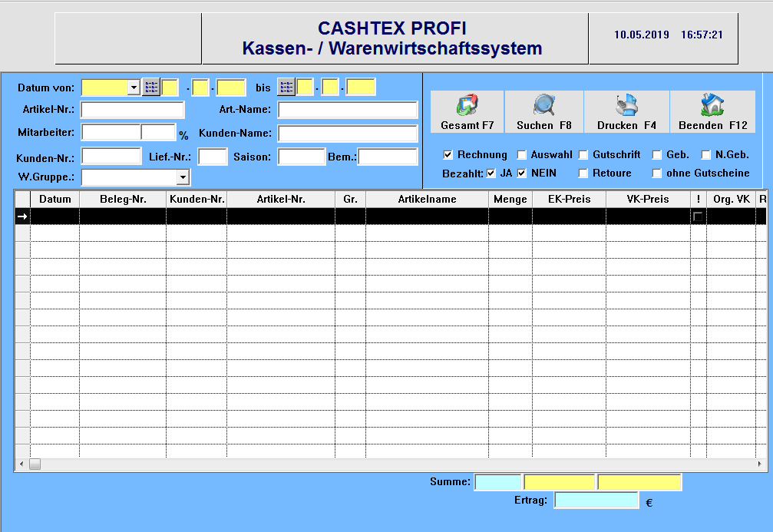Image resolution: width=773 pixels, height=532 pixels.
Task: Focus the Kunden-Nr. input field
Action: [111, 157]
